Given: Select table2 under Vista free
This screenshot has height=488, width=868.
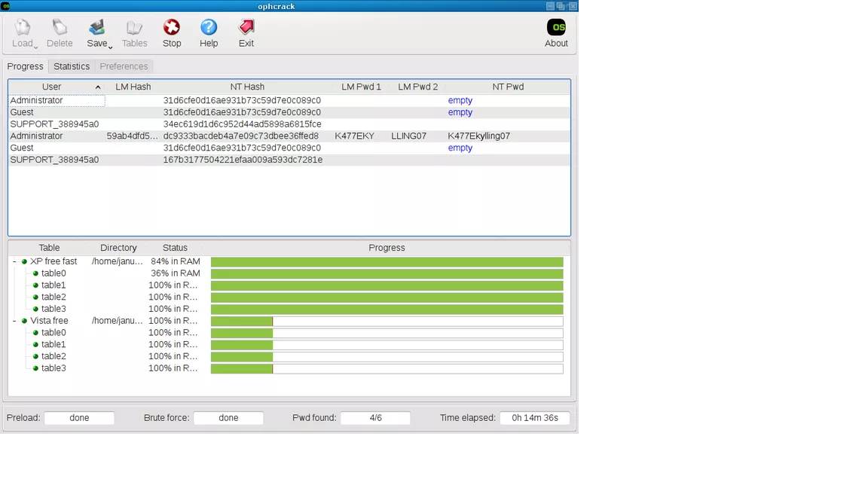Looking at the screenshot, I should 53,356.
